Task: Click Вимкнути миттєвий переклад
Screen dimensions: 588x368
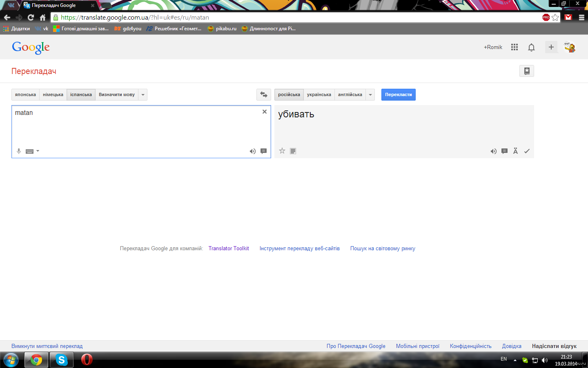Action: (x=47, y=346)
